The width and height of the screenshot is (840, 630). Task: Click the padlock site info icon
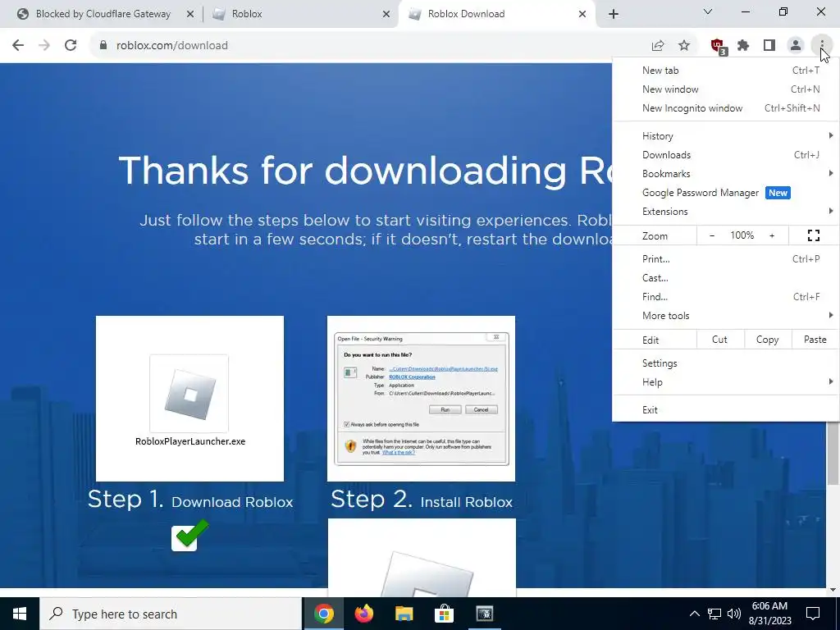click(103, 46)
